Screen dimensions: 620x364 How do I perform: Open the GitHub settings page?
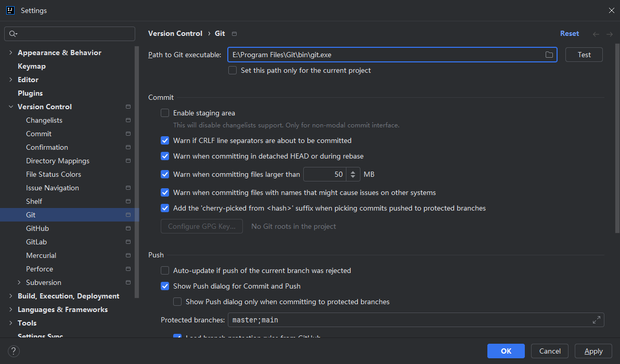pos(37,228)
